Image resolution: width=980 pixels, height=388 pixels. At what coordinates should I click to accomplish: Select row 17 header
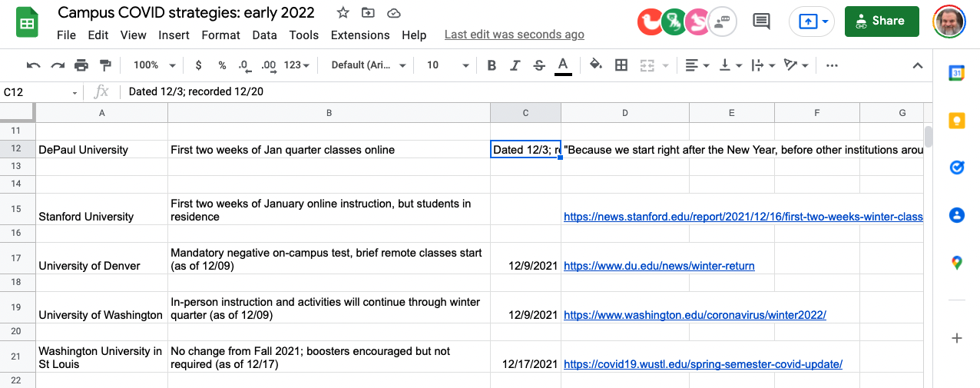coord(17,258)
